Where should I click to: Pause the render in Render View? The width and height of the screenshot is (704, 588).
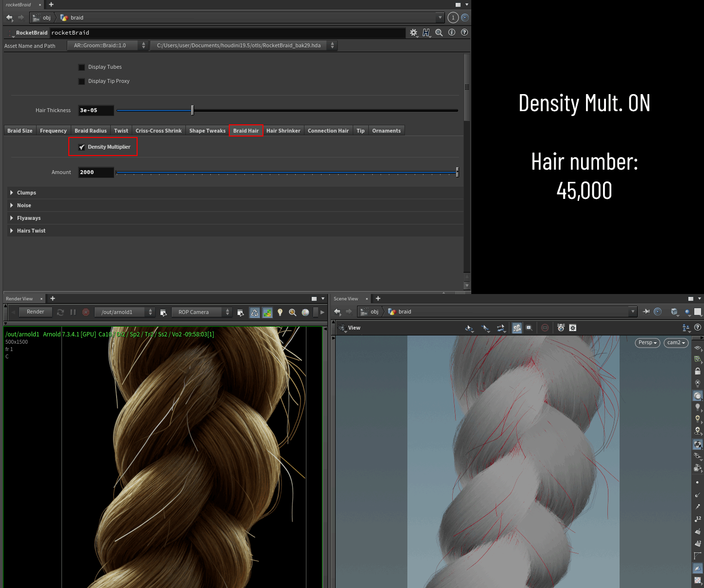point(73,312)
